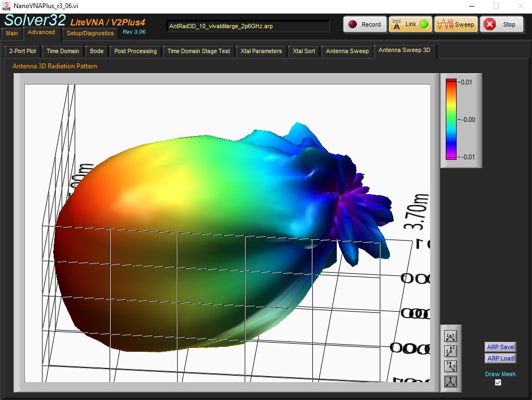Switch to the Antenna Sweep tab

(x=348, y=51)
